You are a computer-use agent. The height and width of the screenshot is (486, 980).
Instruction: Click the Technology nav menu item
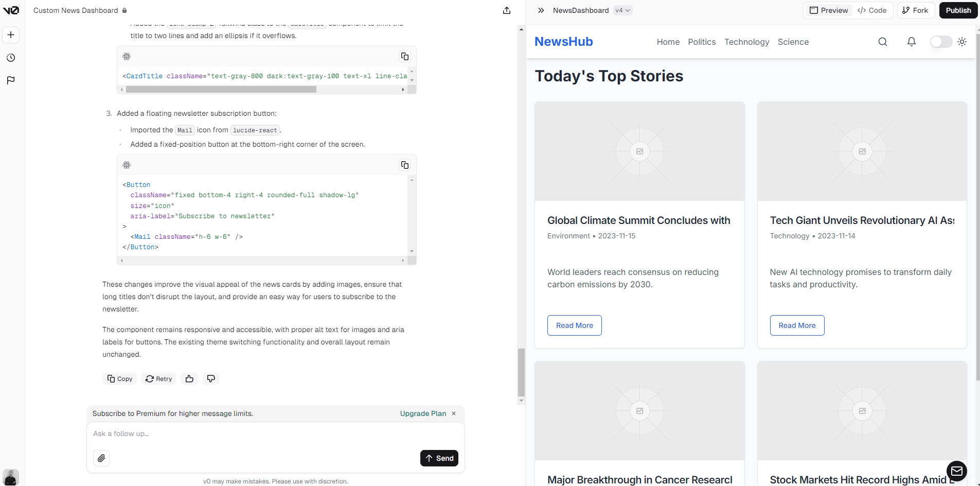[746, 42]
